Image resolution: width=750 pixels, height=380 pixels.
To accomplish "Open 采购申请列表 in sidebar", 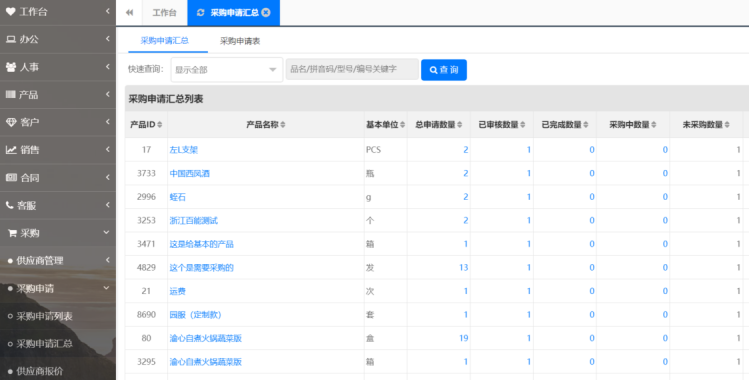I will pos(44,316).
